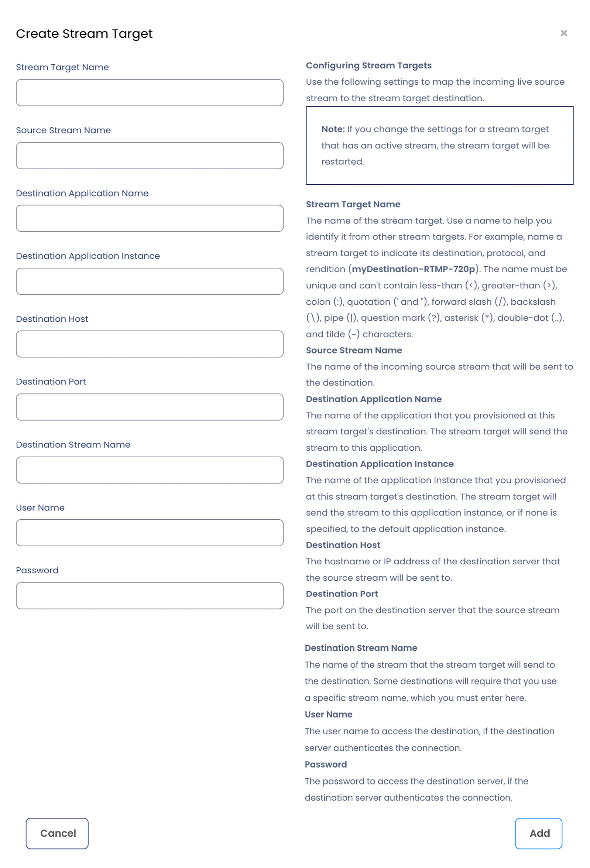Click the 'Destination Host' heading in help panel
Screen dimensions: 590x868
coord(343,545)
